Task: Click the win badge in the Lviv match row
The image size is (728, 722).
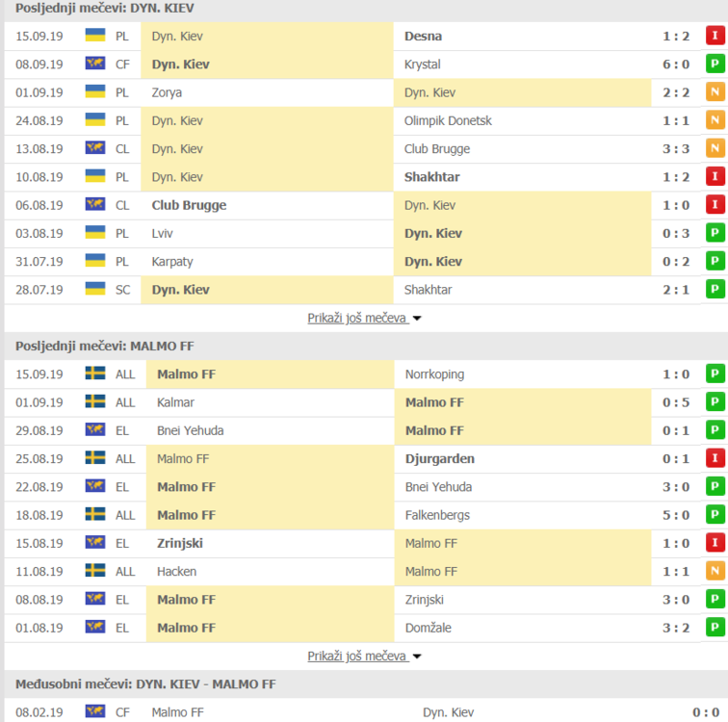Action: [x=715, y=233]
